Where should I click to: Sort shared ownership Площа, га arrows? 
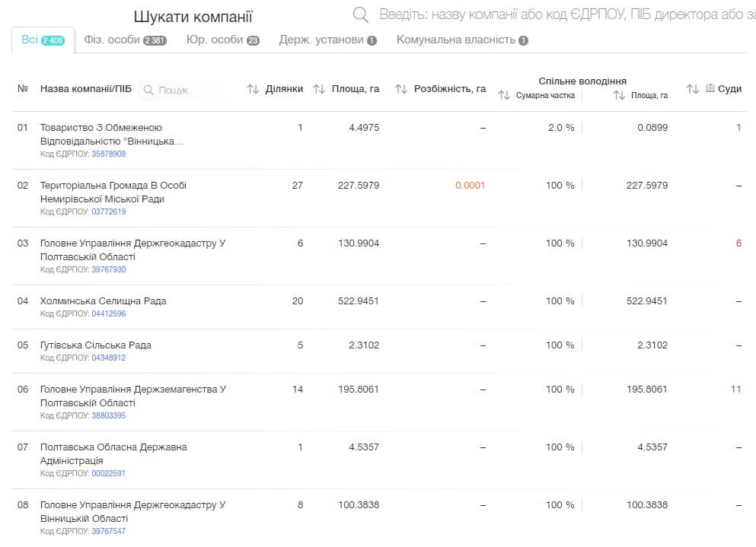619,96
